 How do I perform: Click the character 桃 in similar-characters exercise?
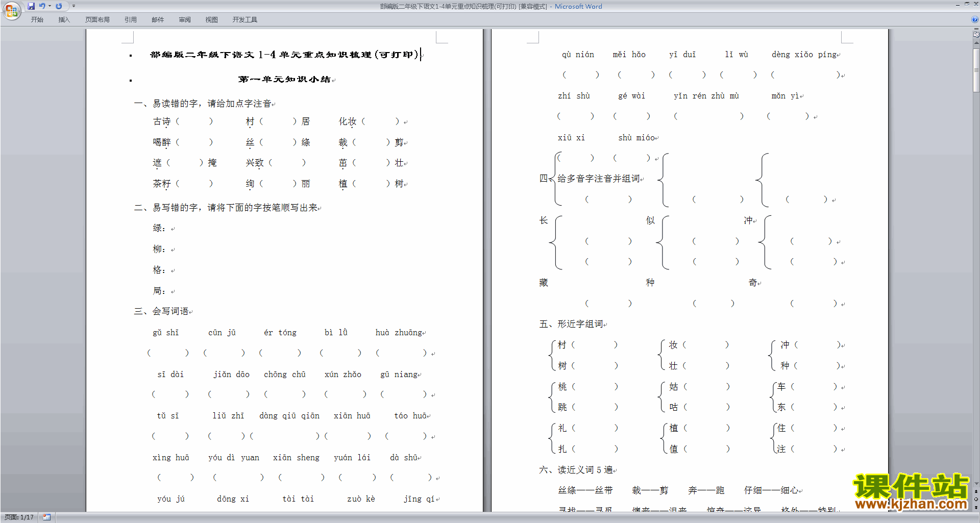(562, 387)
